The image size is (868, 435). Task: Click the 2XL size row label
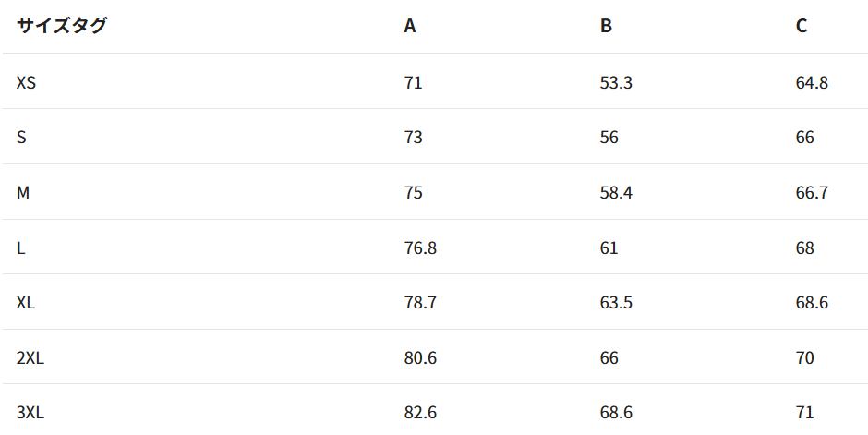(30, 357)
